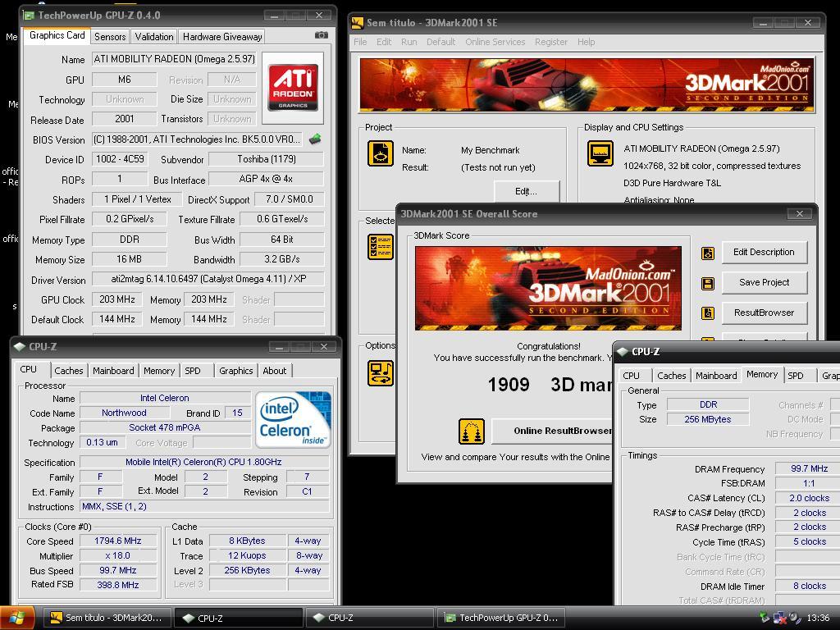840x630 pixels.
Task: Click the Intel Celeron logo in CPU-Z
Action: click(x=293, y=420)
